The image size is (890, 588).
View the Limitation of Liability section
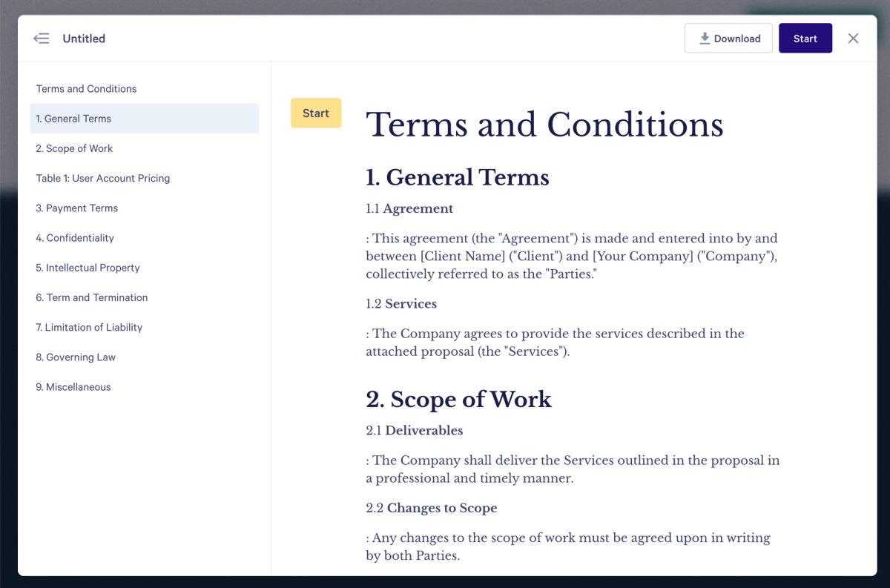[x=89, y=327]
